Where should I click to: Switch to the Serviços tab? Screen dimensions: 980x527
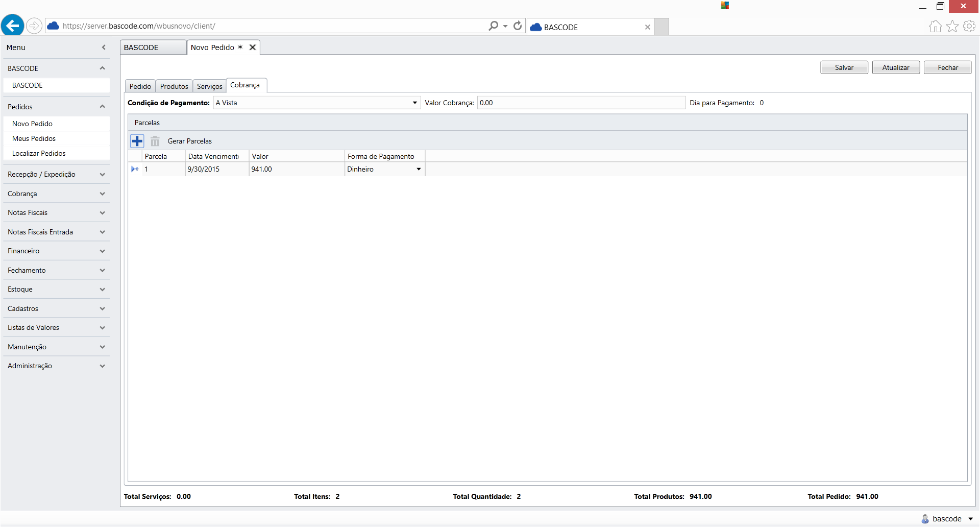point(209,86)
